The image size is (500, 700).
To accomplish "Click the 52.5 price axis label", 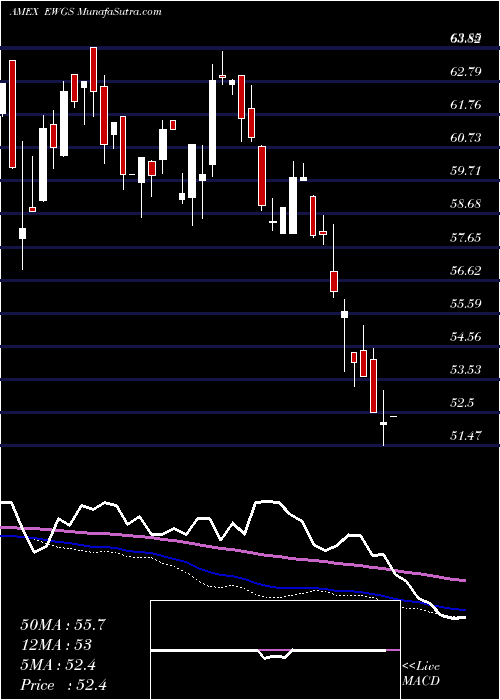I will pos(462,402).
